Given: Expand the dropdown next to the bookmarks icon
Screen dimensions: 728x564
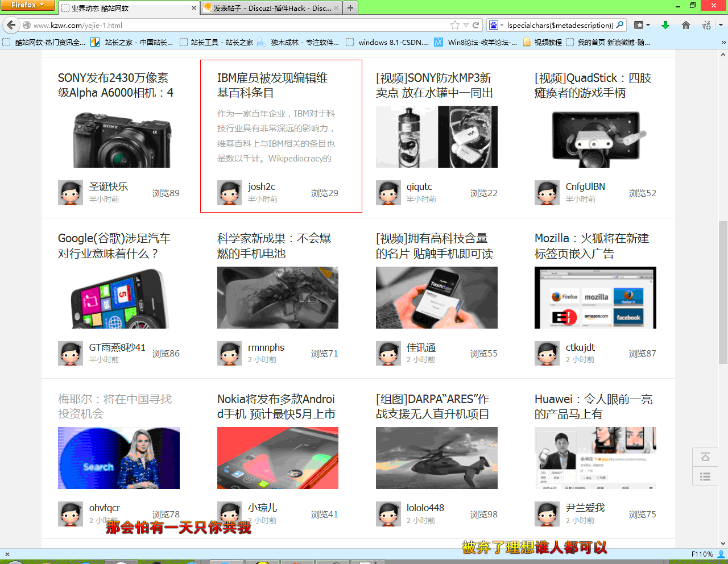Looking at the screenshot, I should pyautogui.click(x=648, y=25).
